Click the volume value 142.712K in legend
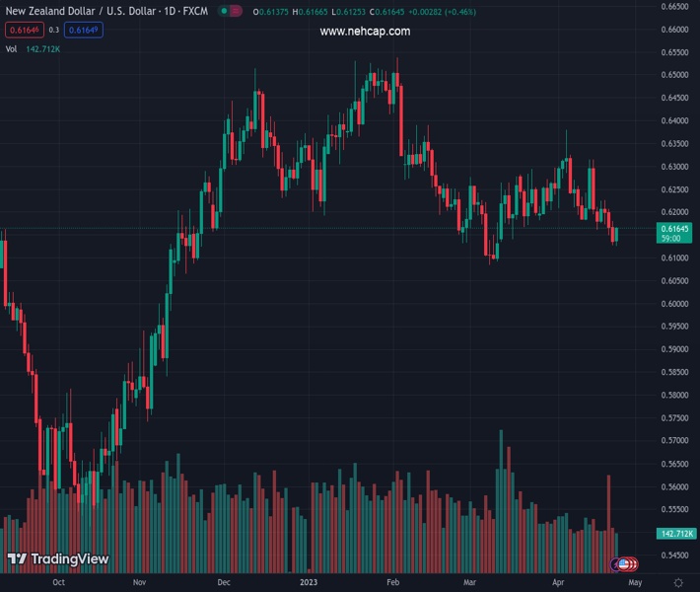This screenshot has width=700, height=592. 43,48
